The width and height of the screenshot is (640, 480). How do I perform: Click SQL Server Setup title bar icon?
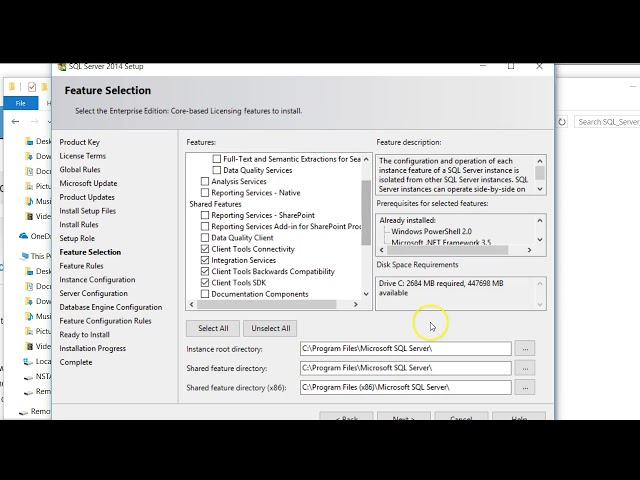point(62,67)
